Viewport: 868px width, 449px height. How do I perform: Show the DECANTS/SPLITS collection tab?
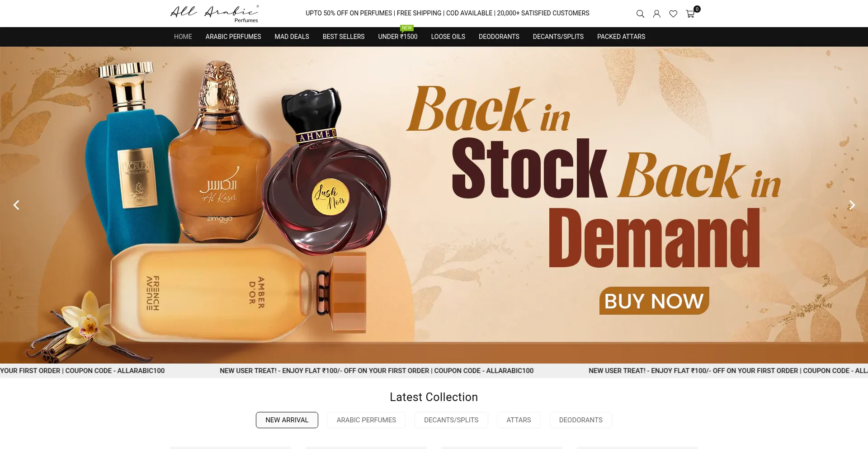[451, 420]
